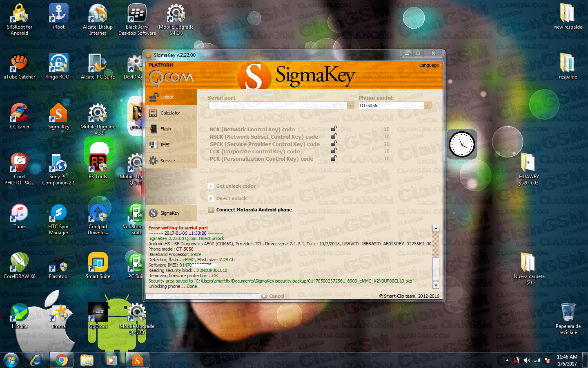Select the Corel PHOTO-PAINT desktop icon

point(20,169)
